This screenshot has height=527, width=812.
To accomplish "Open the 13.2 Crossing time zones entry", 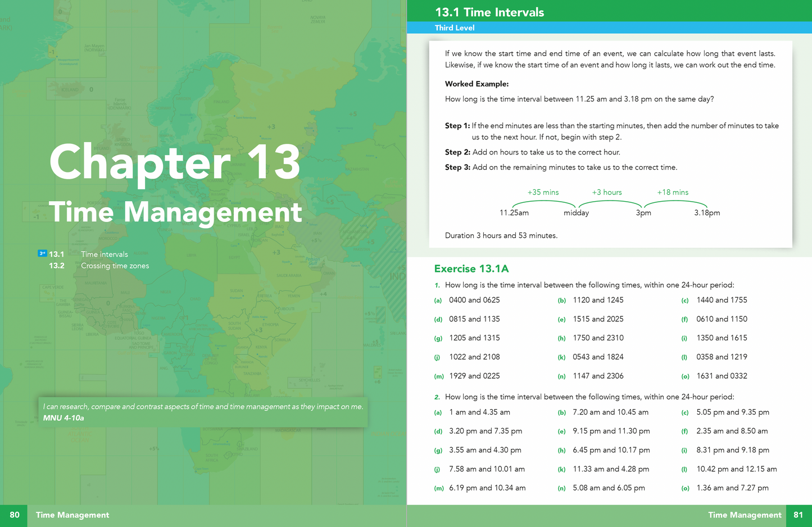I will (x=115, y=266).
